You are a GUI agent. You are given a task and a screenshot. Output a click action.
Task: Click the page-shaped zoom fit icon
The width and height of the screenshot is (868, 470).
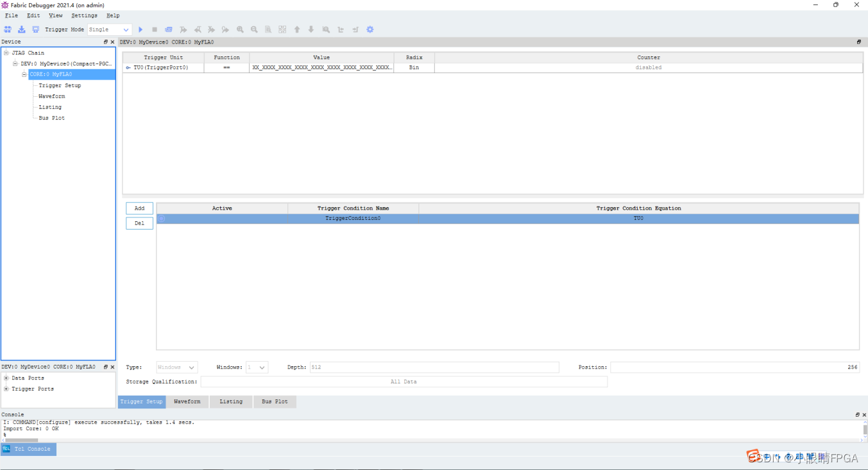268,29
